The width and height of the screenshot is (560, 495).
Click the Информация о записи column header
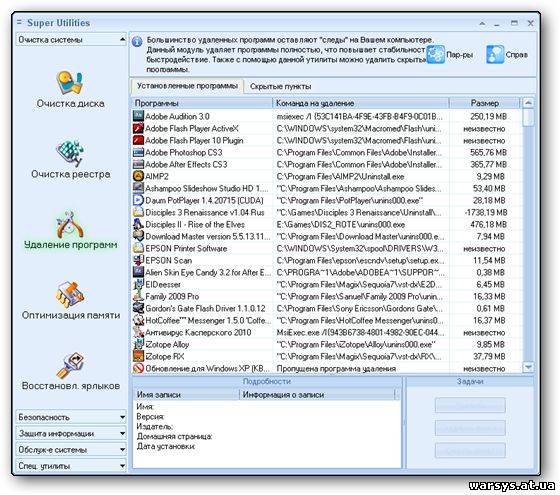tap(318, 395)
